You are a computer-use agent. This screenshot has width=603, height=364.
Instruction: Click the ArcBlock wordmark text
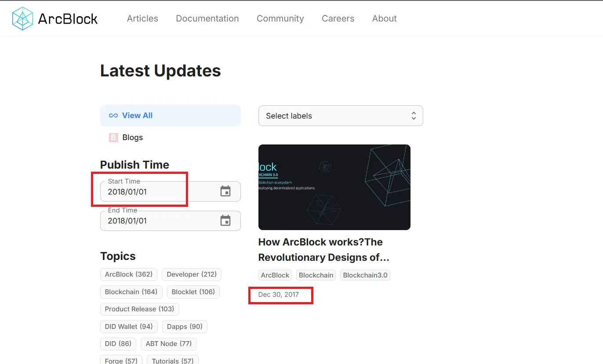(68, 18)
